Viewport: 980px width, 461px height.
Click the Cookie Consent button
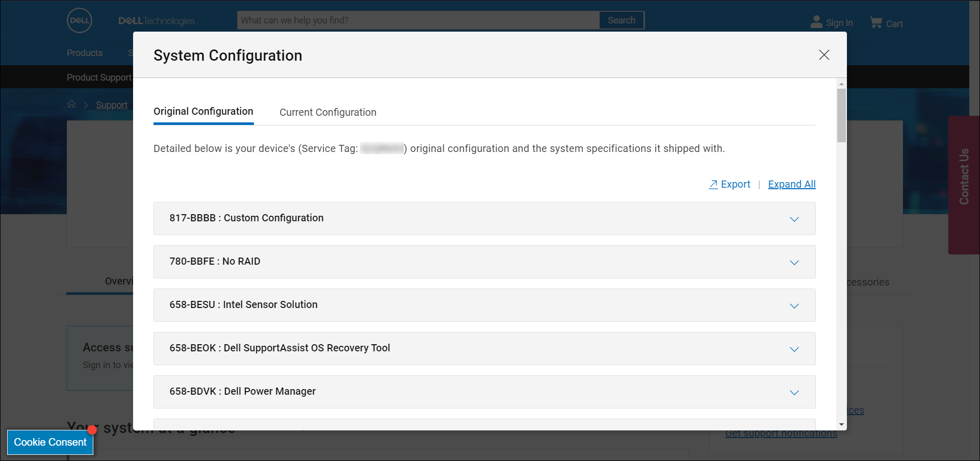[50, 442]
